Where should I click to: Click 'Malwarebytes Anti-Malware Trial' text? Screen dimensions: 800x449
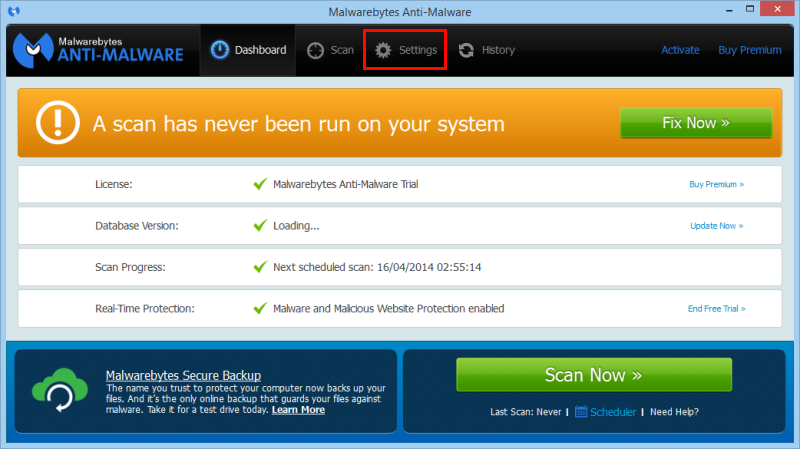(x=345, y=184)
